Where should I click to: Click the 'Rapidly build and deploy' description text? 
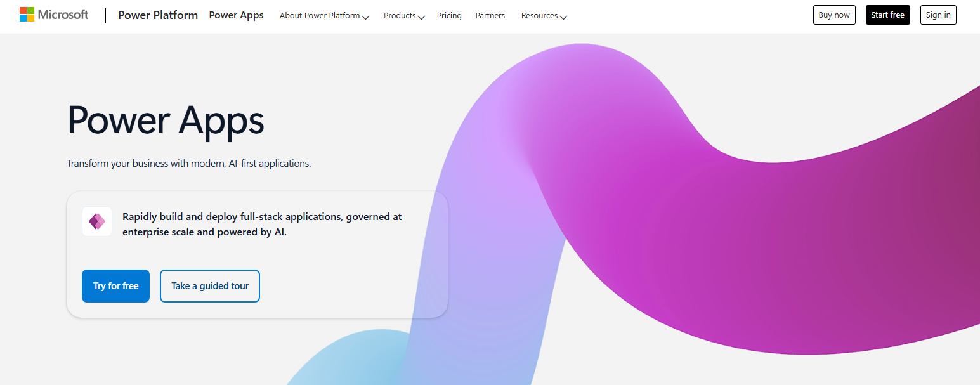(x=262, y=225)
